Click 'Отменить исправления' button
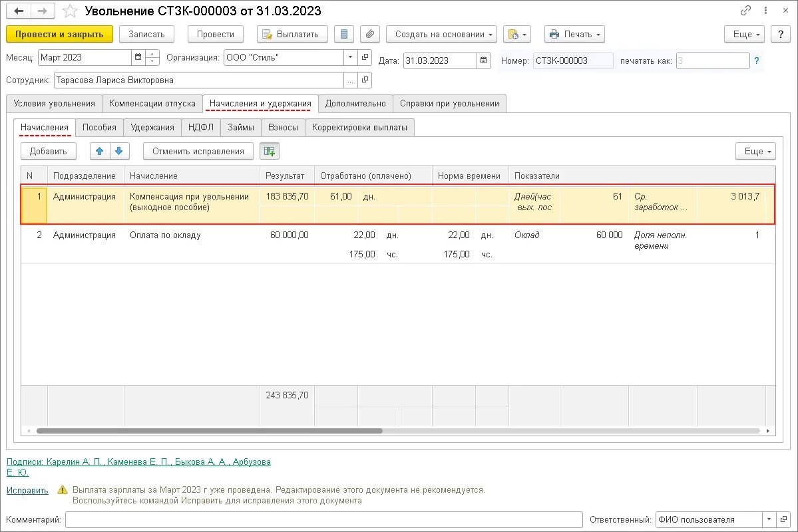798x532 pixels. pos(198,151)
